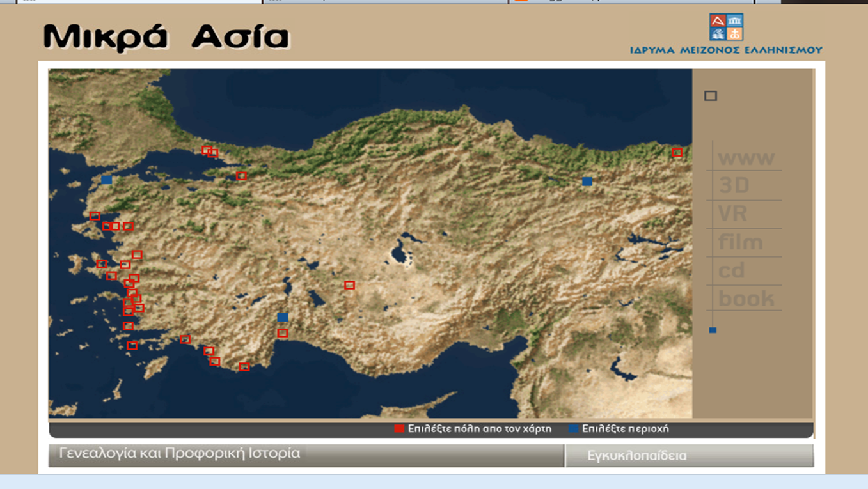This screenshot has height=489, width=868.
Task: Open the Foundation of the Hellenic World logo
Action: coord(726,34)
